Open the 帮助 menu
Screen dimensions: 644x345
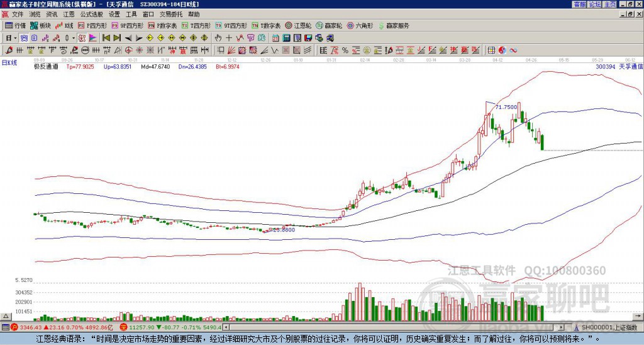pos(194,14)
